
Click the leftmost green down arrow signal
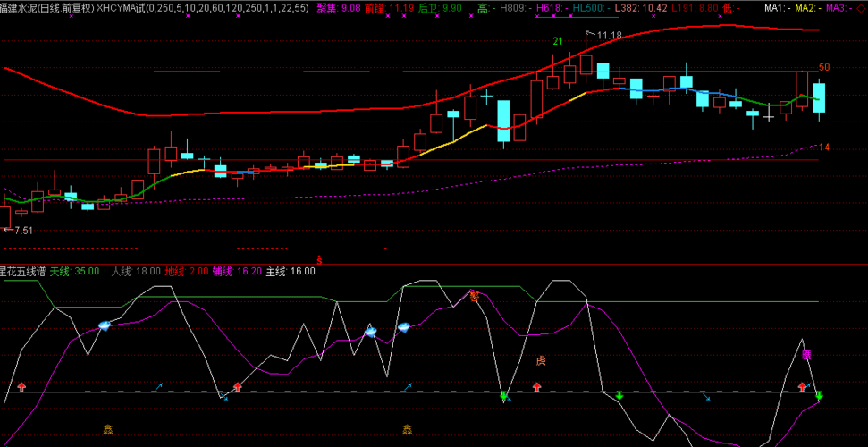point(504,395)
